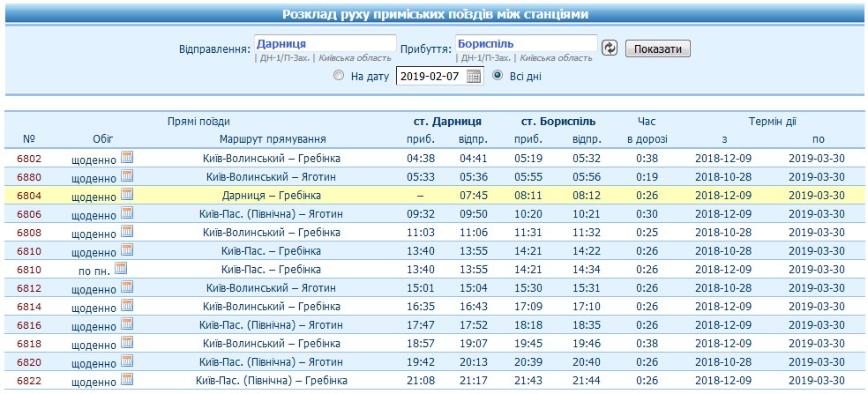Open schedule calendar icon for train 6818
The width and height of the screenshot is (868, 394).
point(127,343)
